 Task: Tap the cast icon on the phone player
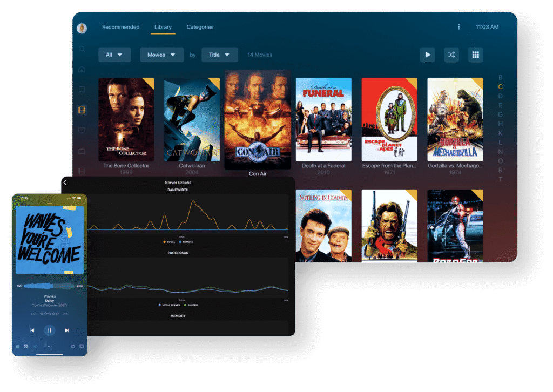[82, 346]
